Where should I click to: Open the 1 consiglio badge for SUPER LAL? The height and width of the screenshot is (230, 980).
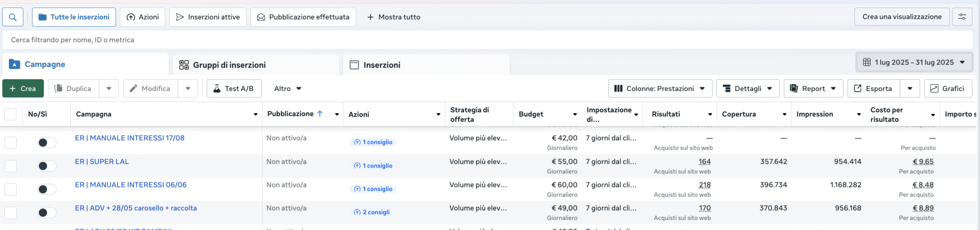click(x=373, y=166)
